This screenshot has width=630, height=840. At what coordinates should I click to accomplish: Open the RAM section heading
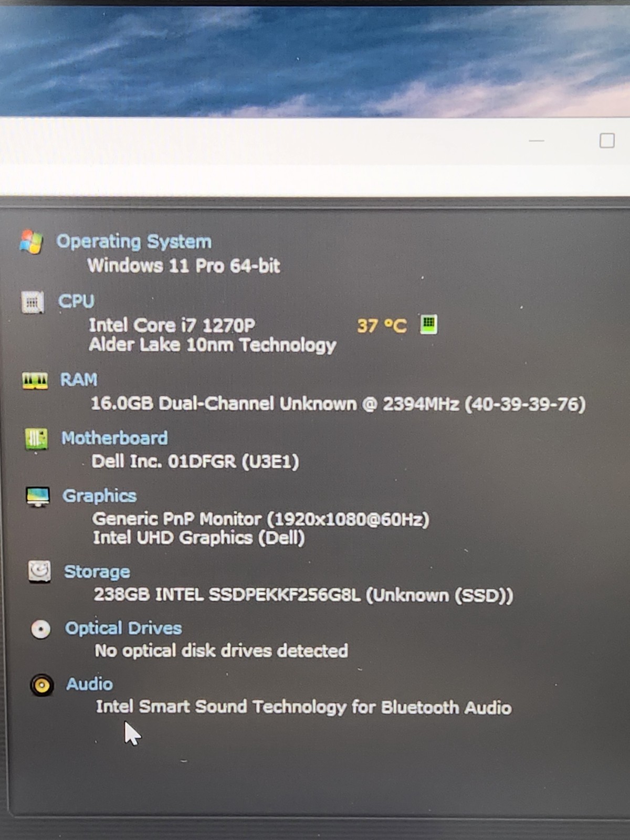point(79,380)
